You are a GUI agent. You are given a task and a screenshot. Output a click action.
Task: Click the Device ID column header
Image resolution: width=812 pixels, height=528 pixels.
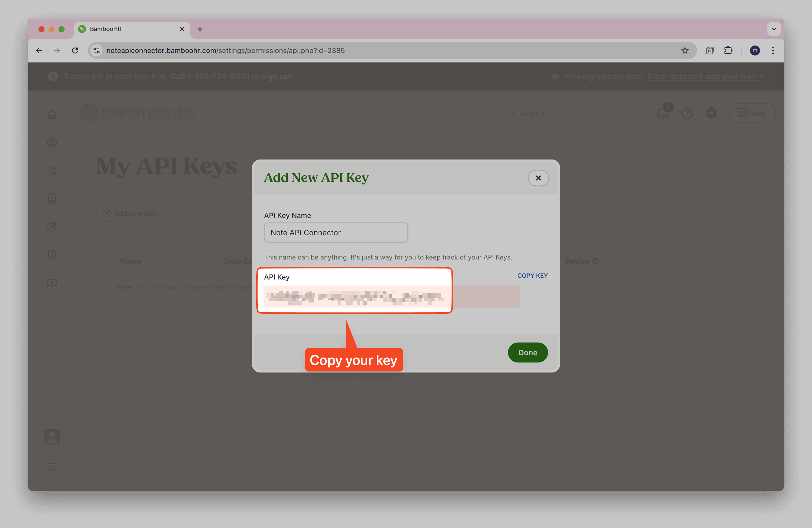click(x=582, y=261)
